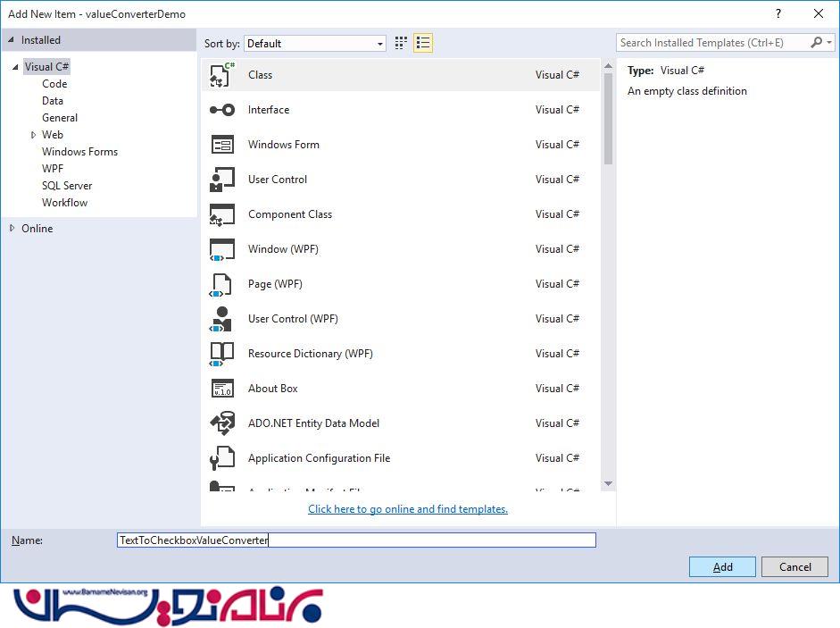Choose the ADO.NET Entity Data Model icon

(x=221, y=423)
